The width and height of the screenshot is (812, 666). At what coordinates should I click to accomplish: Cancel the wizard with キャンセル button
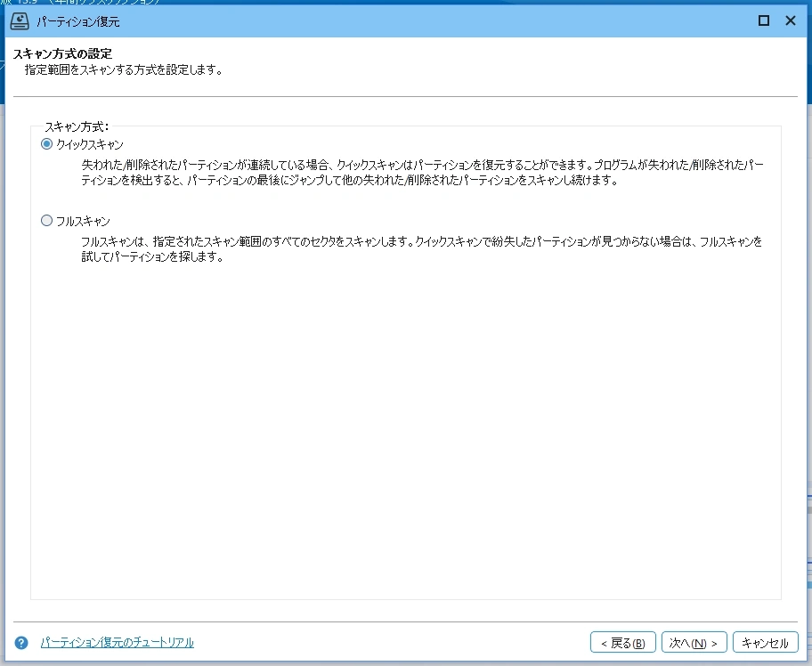click(x=765, y=643)
